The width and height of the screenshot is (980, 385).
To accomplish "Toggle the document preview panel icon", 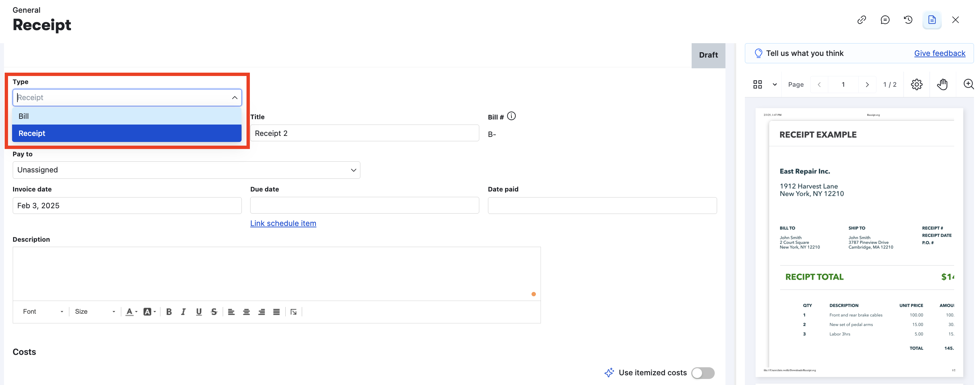I will 932,20.
